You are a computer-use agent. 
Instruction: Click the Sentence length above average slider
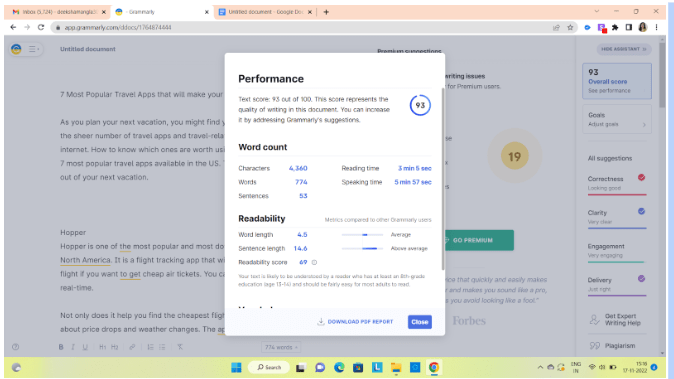[362, 248]
